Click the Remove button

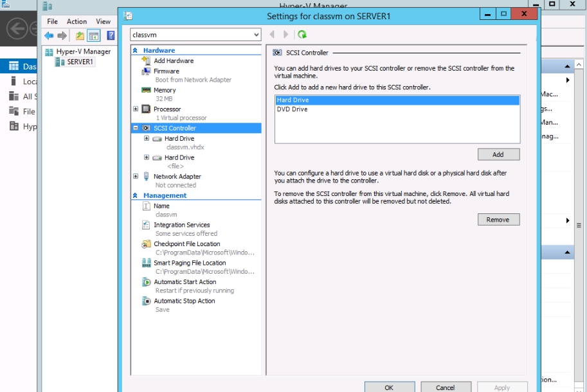(498, 220)
